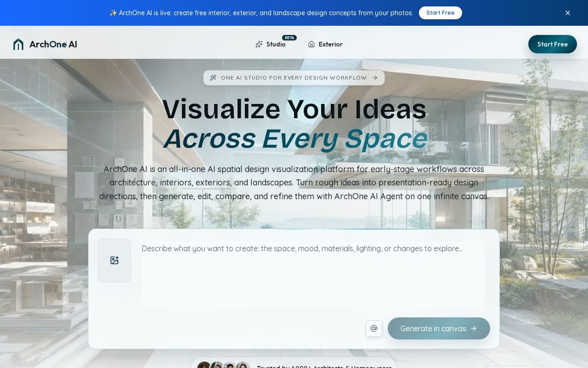Click Start Free in the announcement banner

pyautogui.click(x=440, y=13)
